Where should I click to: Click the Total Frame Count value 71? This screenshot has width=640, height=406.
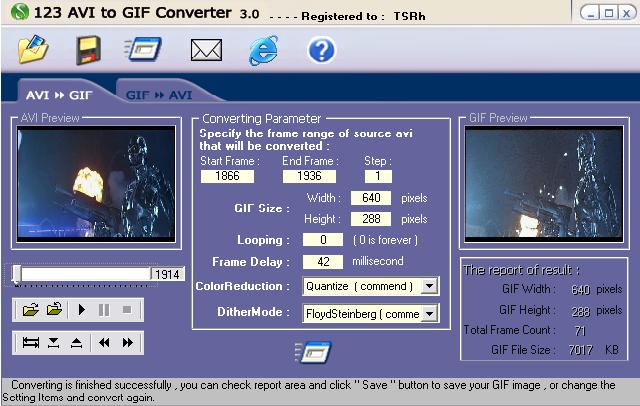click(580, 330)
